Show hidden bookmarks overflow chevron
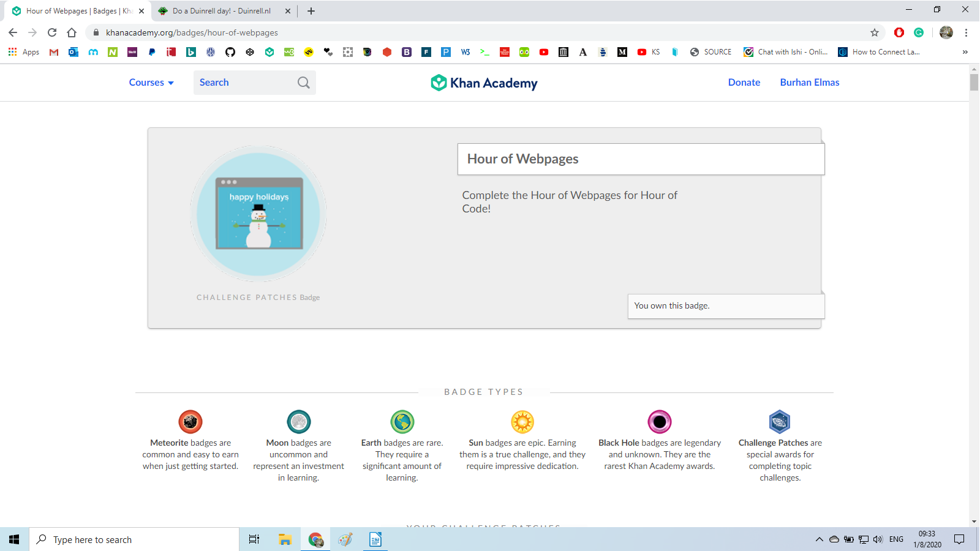 point(965,52)
